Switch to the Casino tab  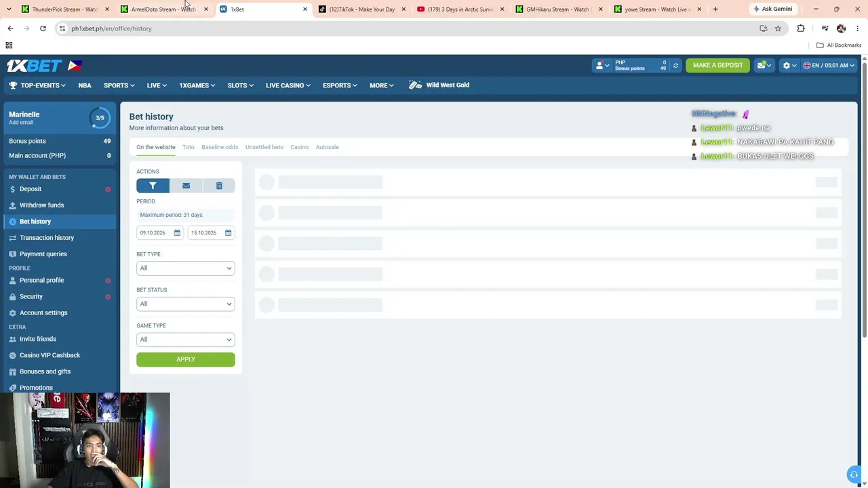tap(299, 147)
